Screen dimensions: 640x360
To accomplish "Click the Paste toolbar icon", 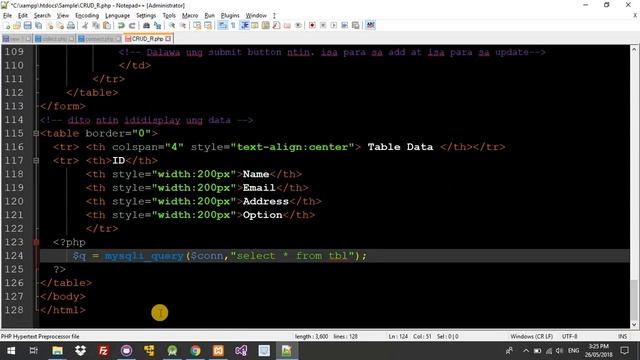I will tap(107, 25).
